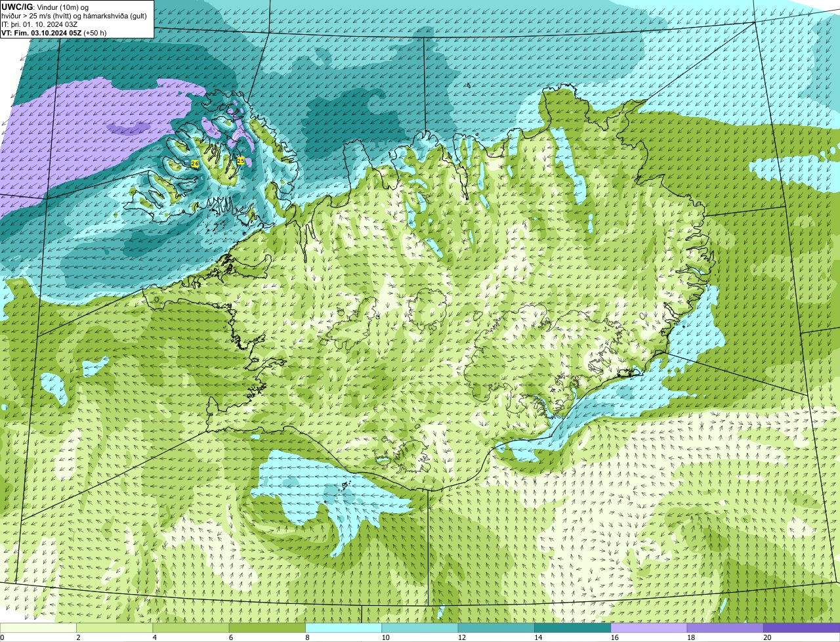Click the scale label "6"
840x642 pixels.
click(230, 637)
